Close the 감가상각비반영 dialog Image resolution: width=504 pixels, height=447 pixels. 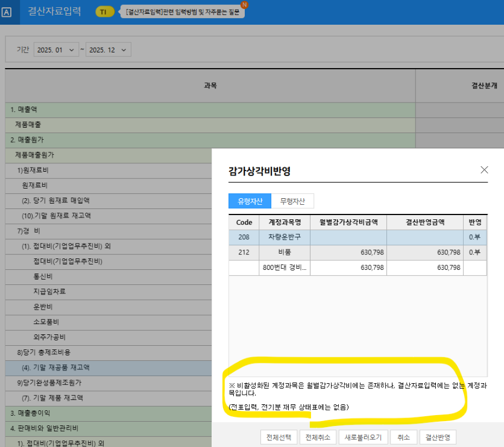pos(484,170)
